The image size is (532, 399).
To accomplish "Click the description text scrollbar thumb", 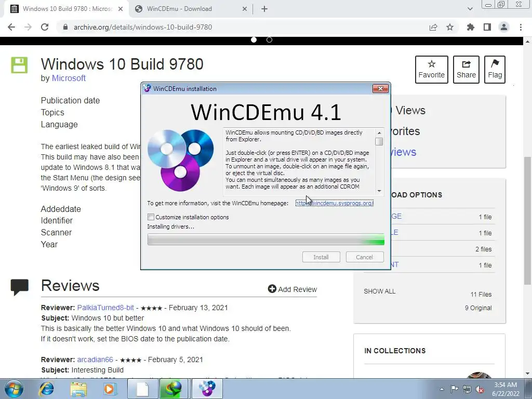I will pyautogui.click(x=379, y=141).
